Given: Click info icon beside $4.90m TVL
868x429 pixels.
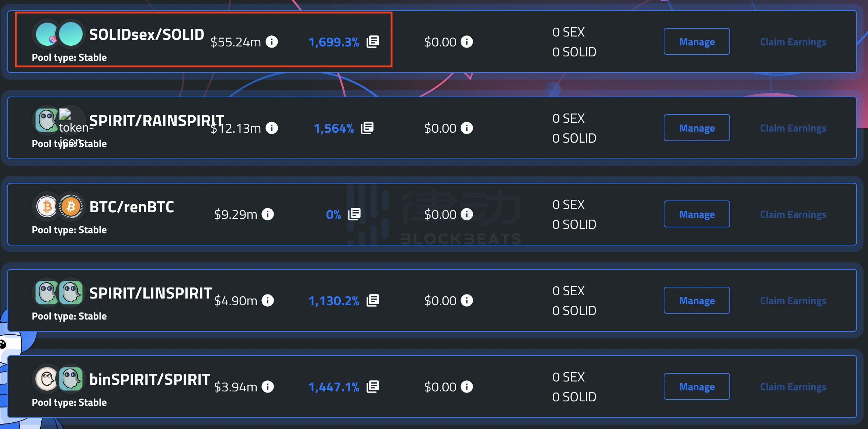Looking at the screenshot, I should (x=268, y=300).
